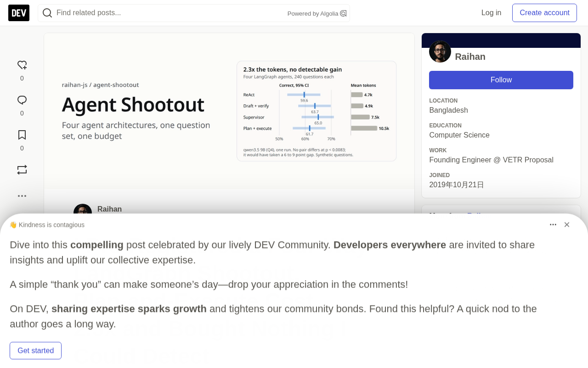Click the Log in link
The image size is (588, 368).
tap(491, 13)
